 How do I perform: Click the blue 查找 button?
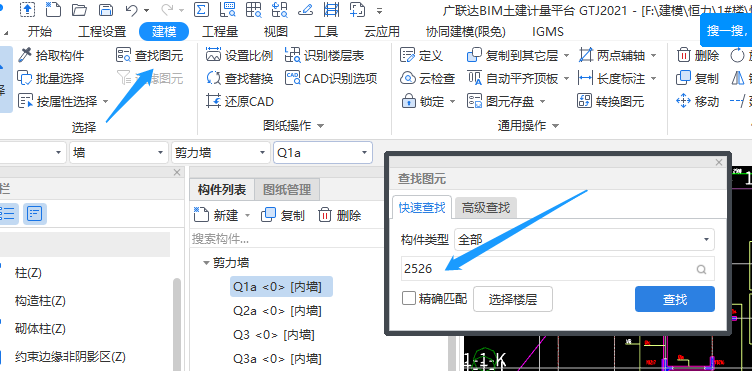pos(675,299)
